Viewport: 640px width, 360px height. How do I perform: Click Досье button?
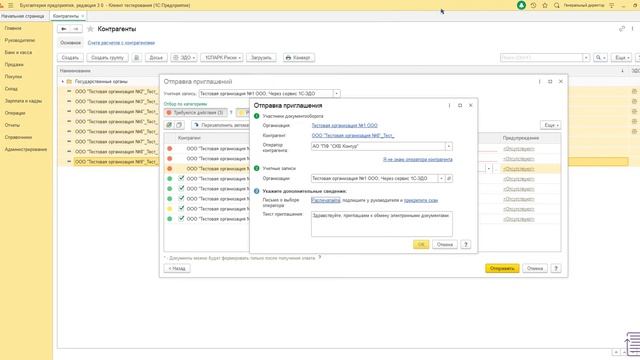click(156, 58)
